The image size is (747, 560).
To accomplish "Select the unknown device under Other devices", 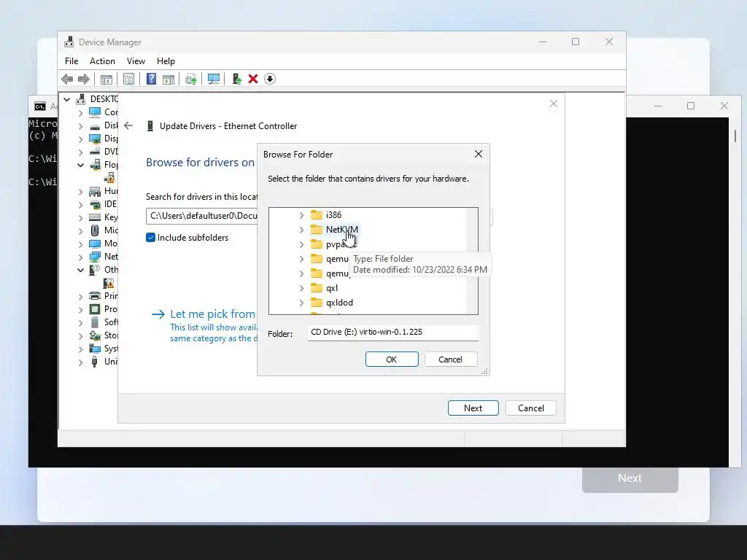I will coord(109,283).
